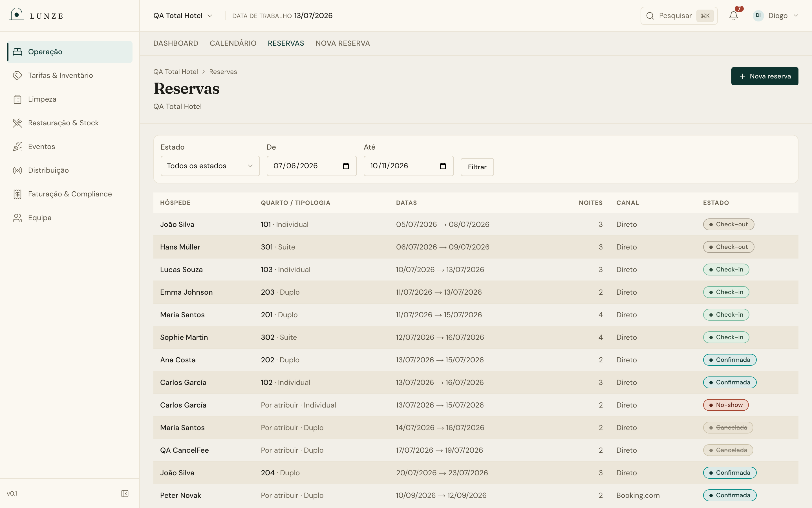Go to Tarifas & Inventário section
Screen dimensions: 812x508
tap(69, 75)
